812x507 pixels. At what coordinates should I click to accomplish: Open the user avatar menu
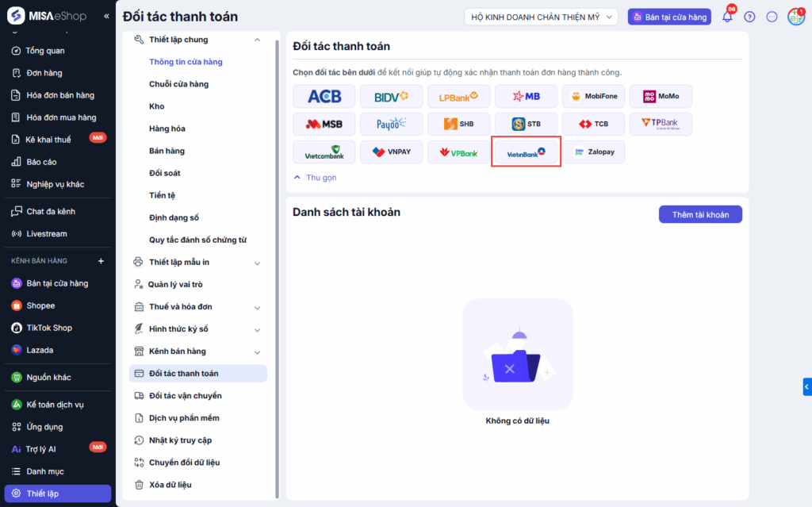coord(796,17)
